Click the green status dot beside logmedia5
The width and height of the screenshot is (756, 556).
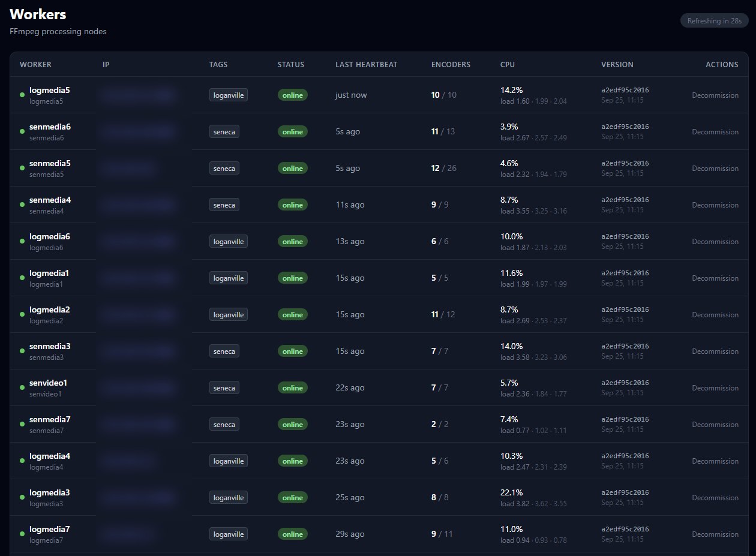point(22,95)
